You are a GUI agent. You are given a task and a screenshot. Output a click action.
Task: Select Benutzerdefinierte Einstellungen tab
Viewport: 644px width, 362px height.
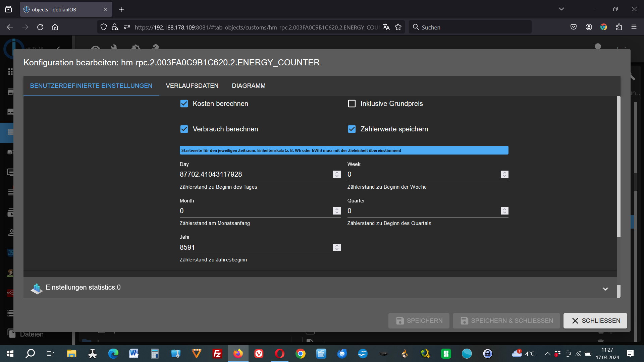click(91, 86)
